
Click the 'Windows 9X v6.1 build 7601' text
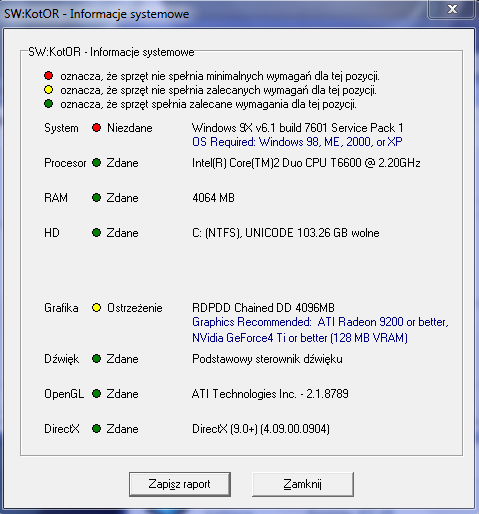(x=259, y=128)
